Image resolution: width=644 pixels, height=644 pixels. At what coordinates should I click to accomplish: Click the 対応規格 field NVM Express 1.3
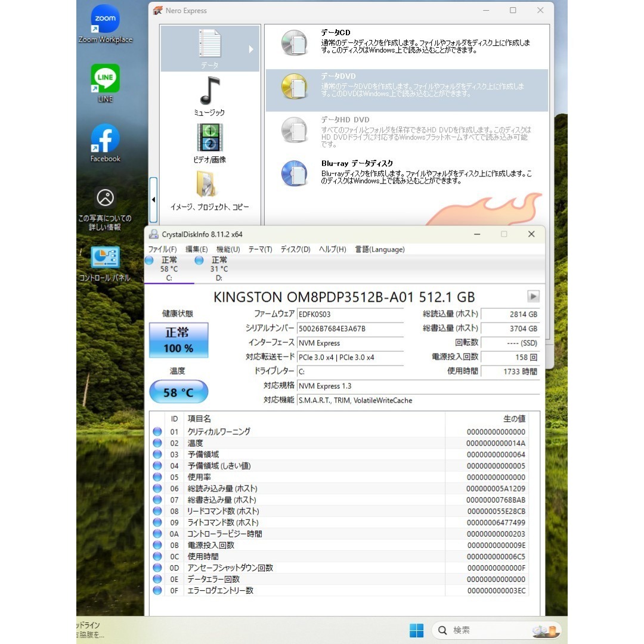pyautogui.click(x=418, y=386)
